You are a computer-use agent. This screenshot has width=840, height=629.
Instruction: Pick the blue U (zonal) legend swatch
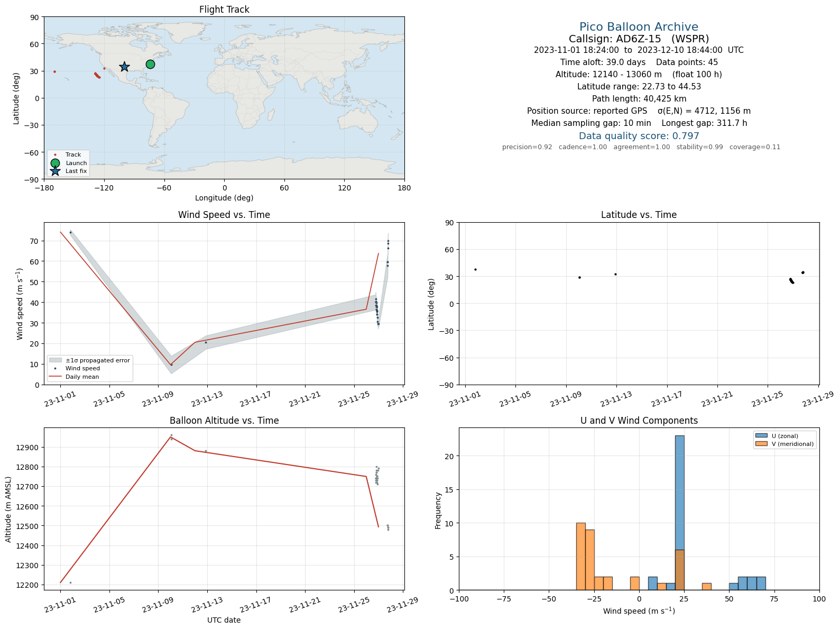(x=761, y=436)
